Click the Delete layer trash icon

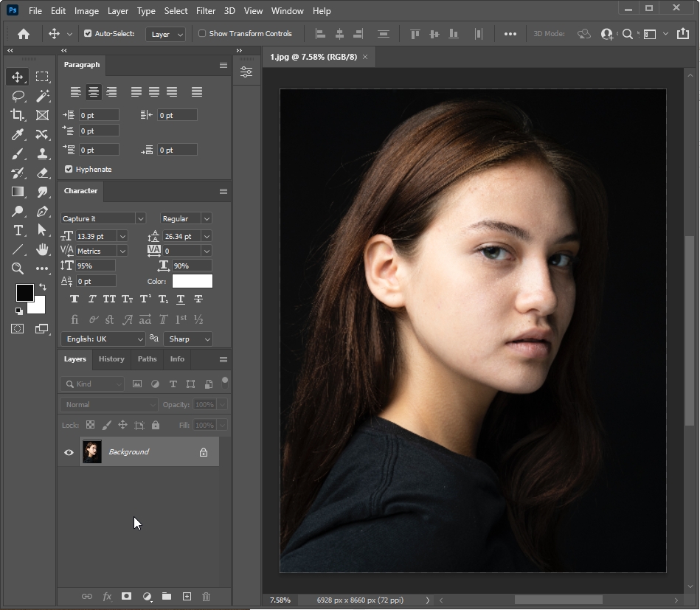coord(207,596)
